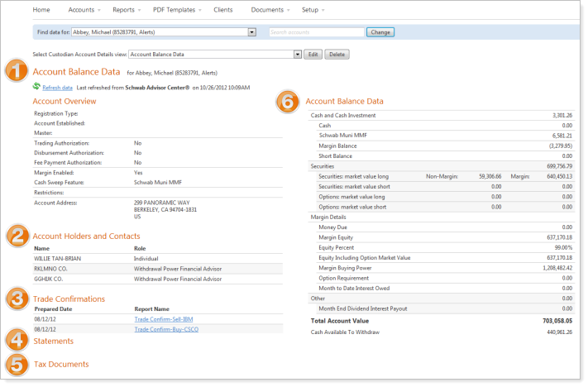Click the green refresh data icon
Viewport: 588px width, 387px height.
pos(36,86)
